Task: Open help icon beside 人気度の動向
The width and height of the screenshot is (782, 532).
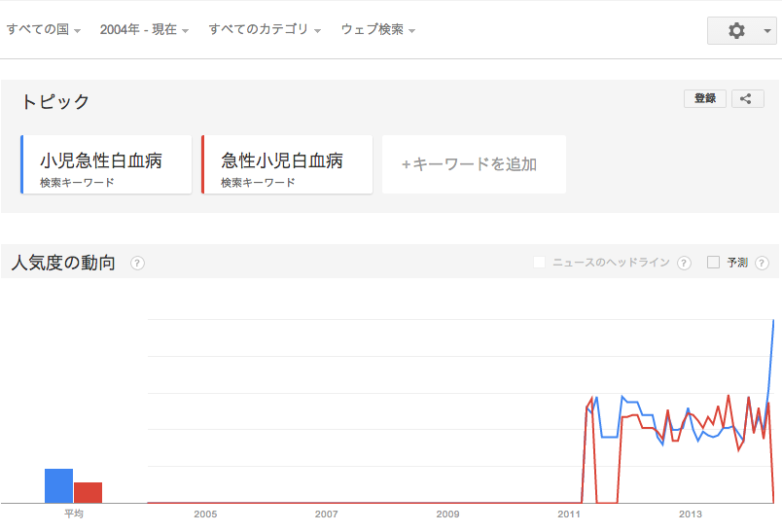Action: 138,263
